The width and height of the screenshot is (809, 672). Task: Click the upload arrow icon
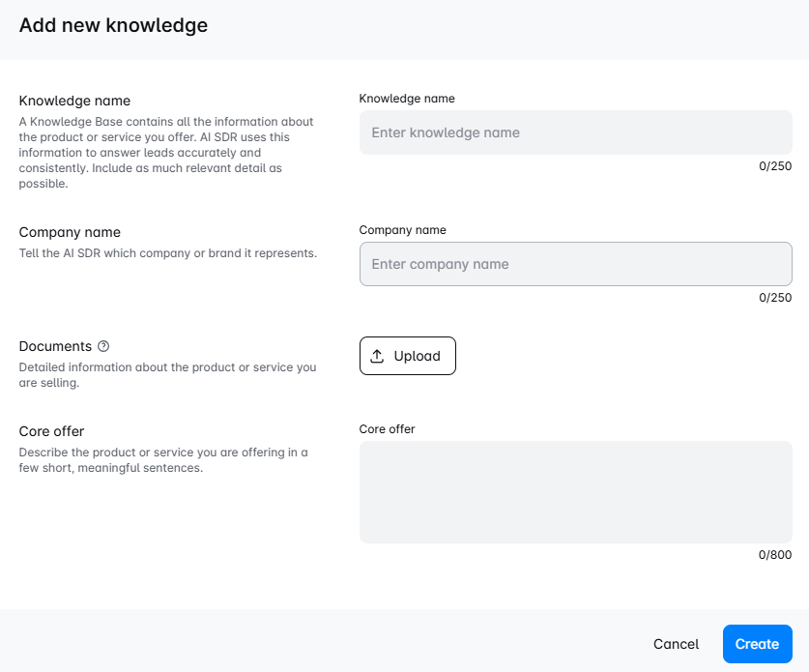pos(377,356)
